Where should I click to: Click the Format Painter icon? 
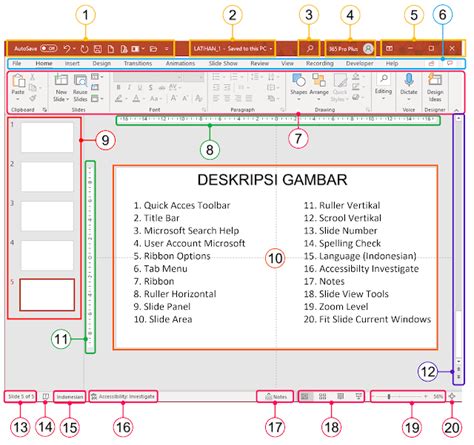(32, 98)
